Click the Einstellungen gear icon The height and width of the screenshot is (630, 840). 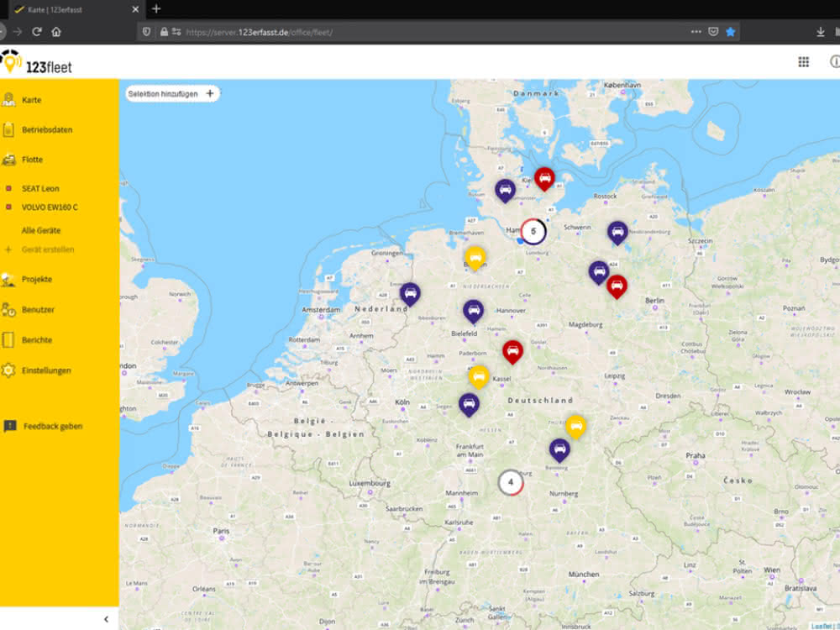[x=8, y=370]
